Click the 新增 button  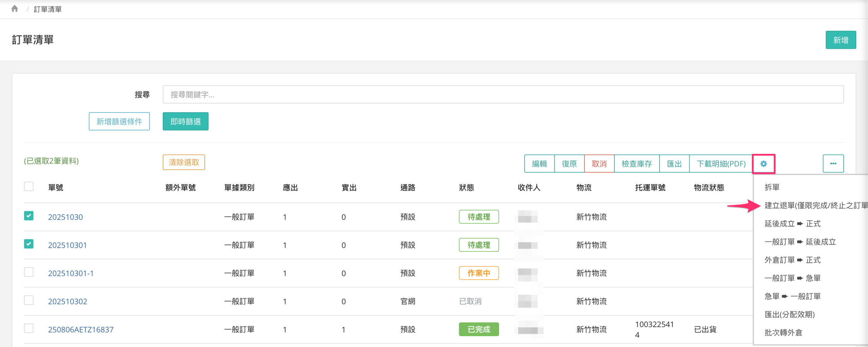coord(841,40)
